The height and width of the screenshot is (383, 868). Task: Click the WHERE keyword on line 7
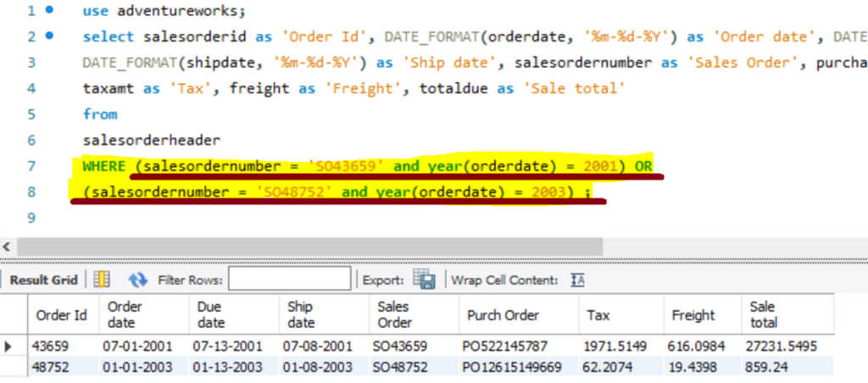click(x=104, y=166)
